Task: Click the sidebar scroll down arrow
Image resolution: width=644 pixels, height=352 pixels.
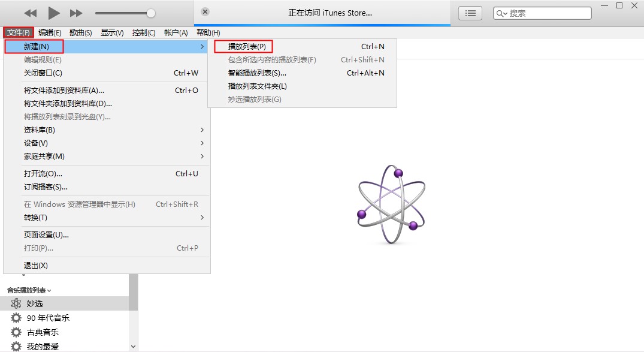Action: click(133, 347)
